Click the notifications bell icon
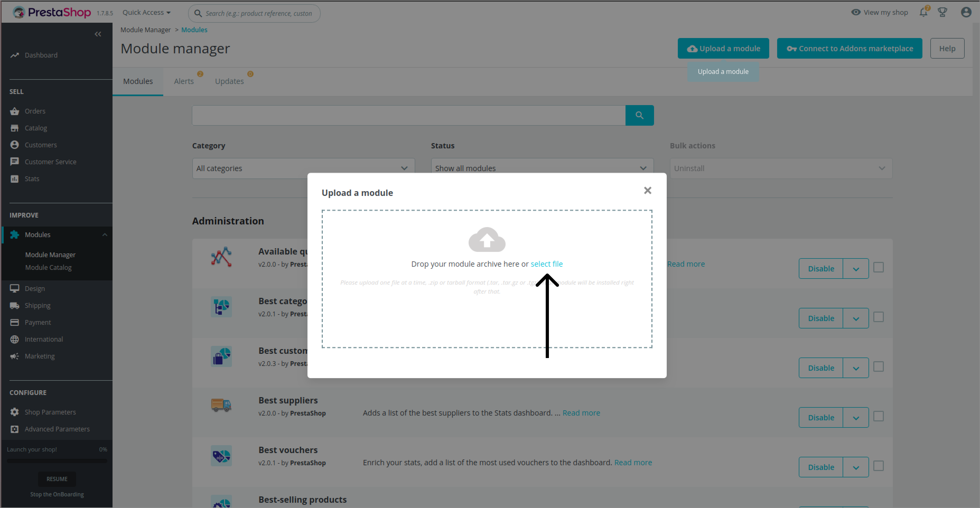 pyautogui.click(x=923, y=13)
